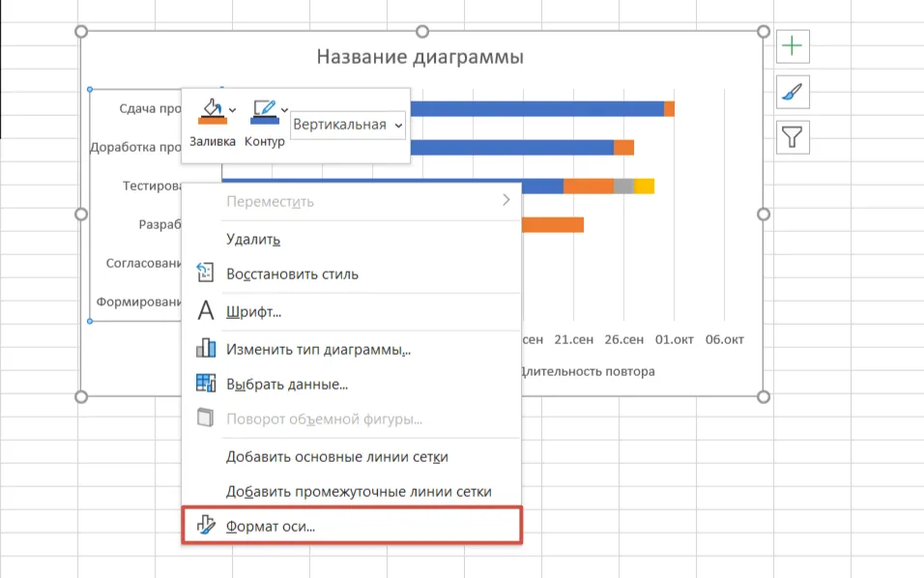Screen dimensions: 924x578
Task: Click the Заливка paint bucket icon
Action: [211, 109]
